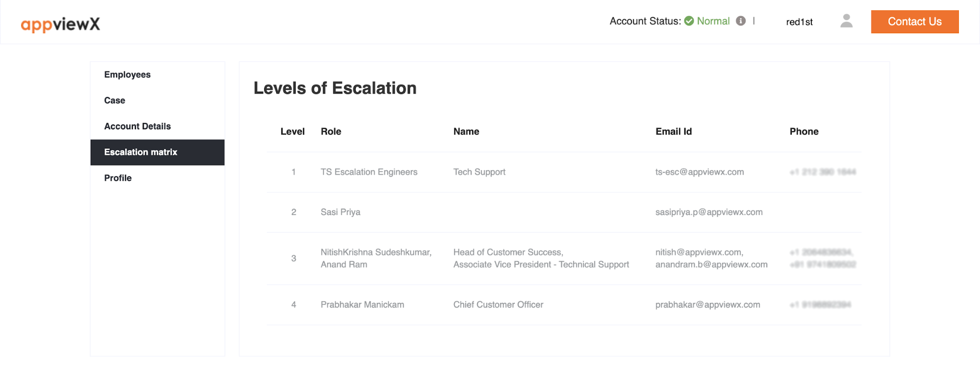Open Account Details in sidebar

tap(137, 126)
